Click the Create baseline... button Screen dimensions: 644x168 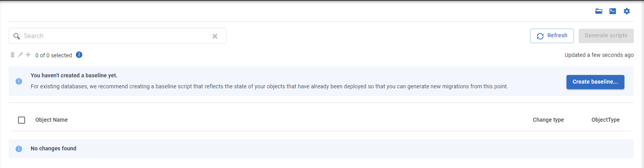(x=595, y=82)
